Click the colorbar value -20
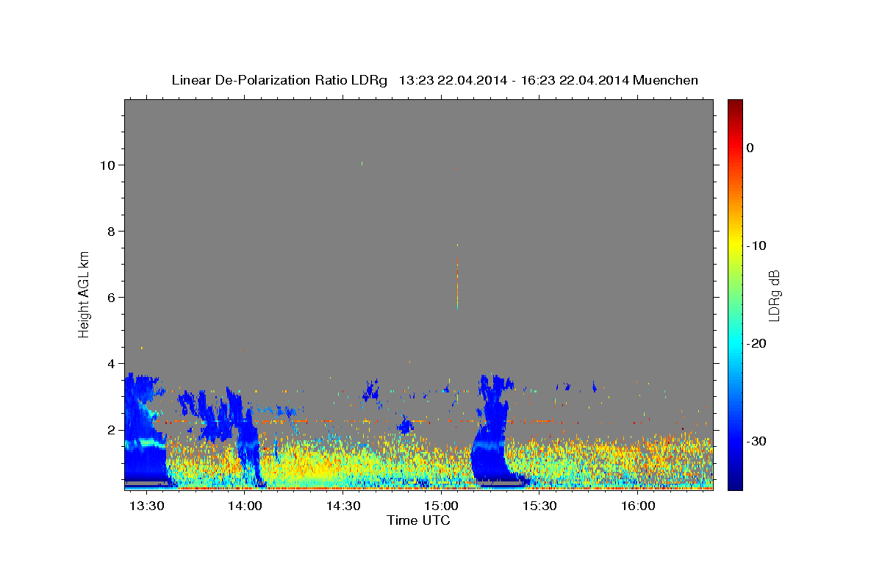Screen dimensions: 882x588 (x=757, y=343)
